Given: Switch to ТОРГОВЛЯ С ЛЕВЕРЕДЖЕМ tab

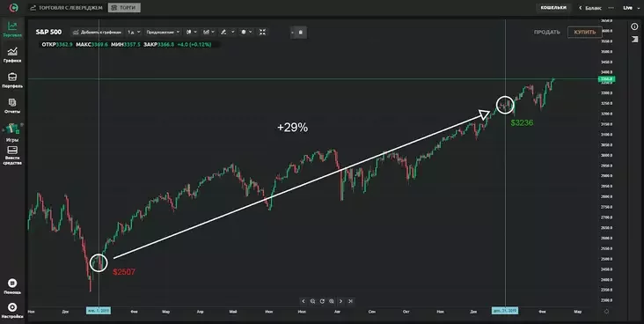Looking at the screenshot, I should [x=66, y=8].
